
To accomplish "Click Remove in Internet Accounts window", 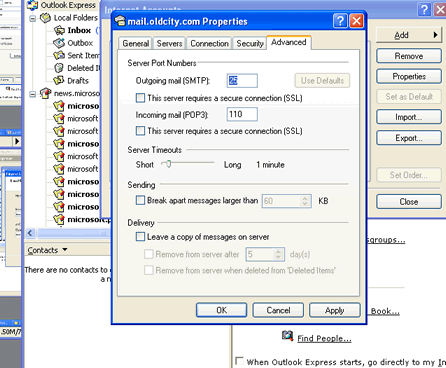I will coord(409,56).
